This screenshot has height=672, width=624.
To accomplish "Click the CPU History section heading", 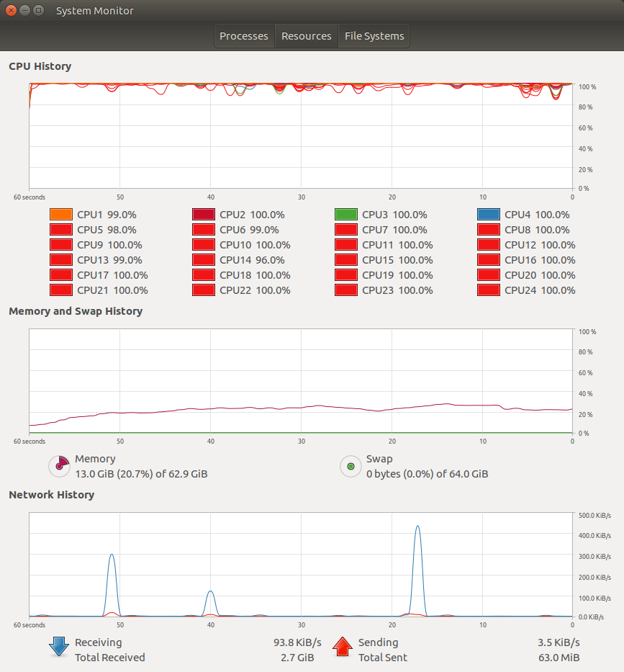I will coord(40,66).
